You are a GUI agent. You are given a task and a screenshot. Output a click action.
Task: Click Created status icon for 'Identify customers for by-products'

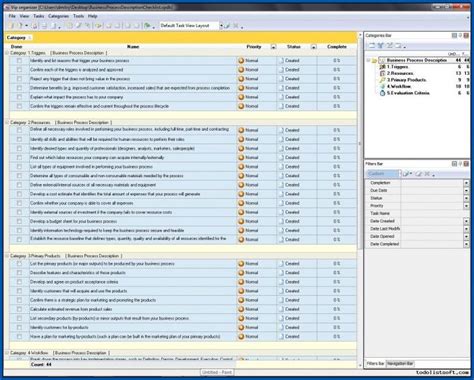coord(281,328)
